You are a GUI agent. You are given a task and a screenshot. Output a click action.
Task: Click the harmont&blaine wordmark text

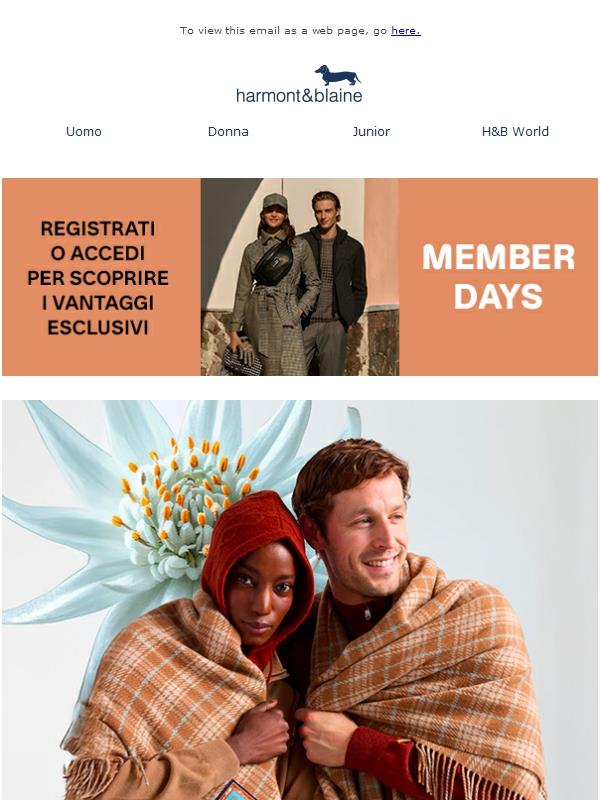tap(299, 95)
